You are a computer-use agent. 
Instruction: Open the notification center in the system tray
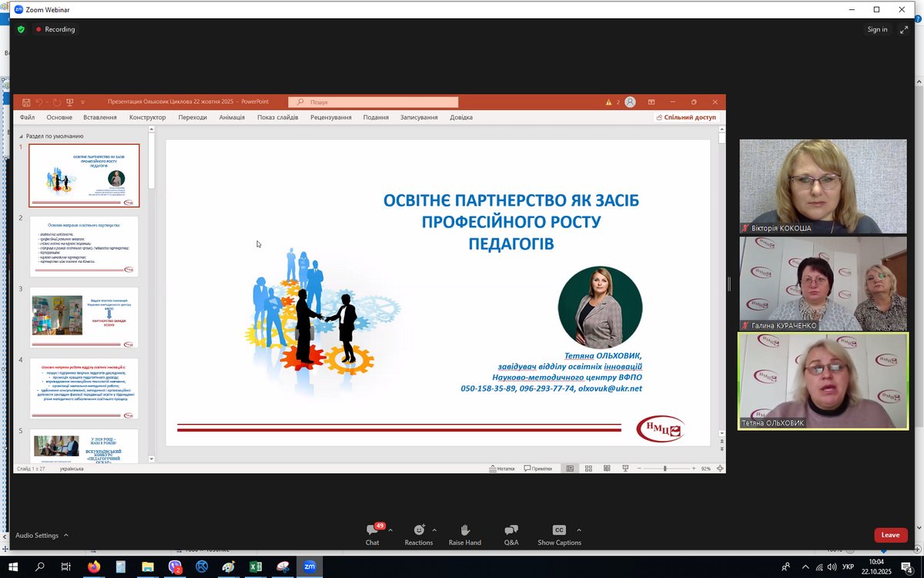click(x=906, y=566)
